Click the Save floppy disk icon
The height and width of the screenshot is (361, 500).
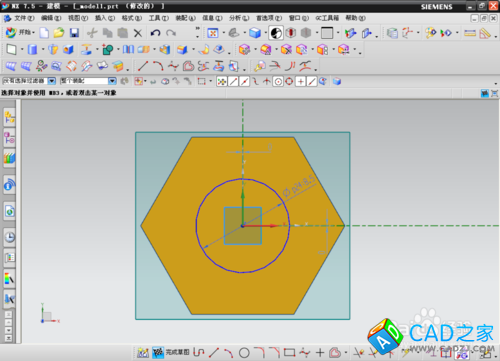74,33
